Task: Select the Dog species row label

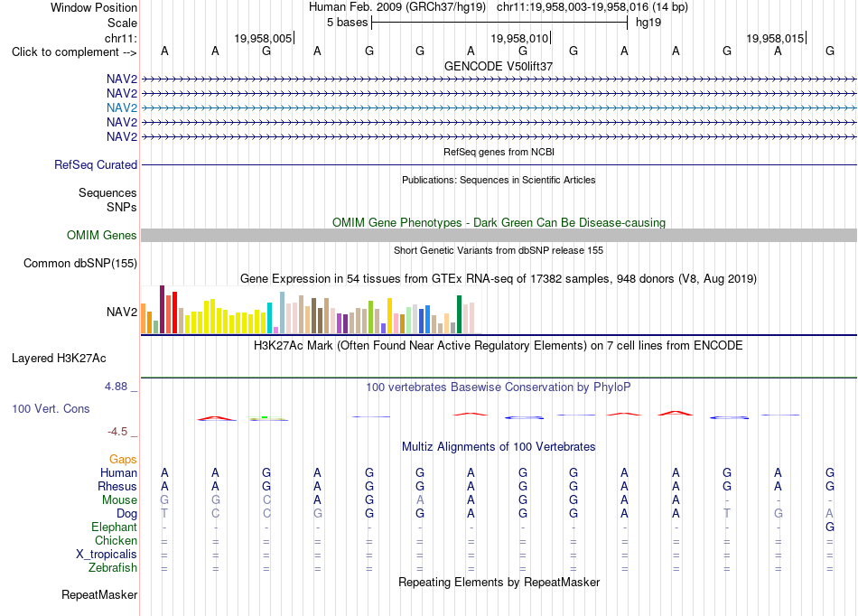Action: [x=126, y=514]
